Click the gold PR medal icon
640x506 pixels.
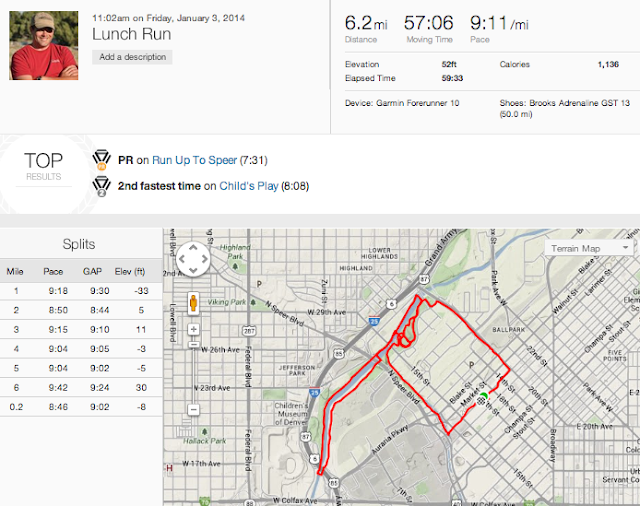pyautogui.click(x=102, y=160)
